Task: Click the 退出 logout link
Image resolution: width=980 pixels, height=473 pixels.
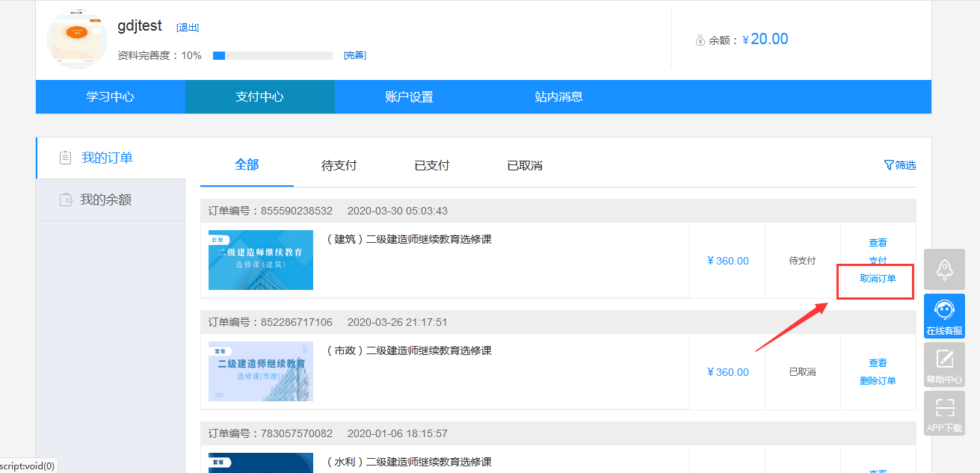Action: click(x=188, y=28)
